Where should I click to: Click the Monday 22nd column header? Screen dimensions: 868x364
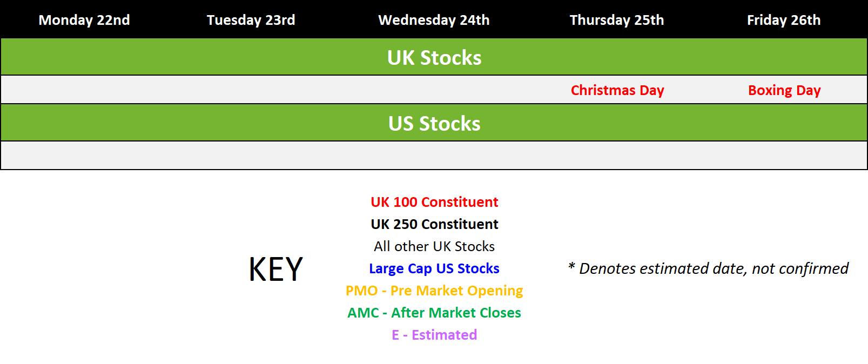coord(84,20)
